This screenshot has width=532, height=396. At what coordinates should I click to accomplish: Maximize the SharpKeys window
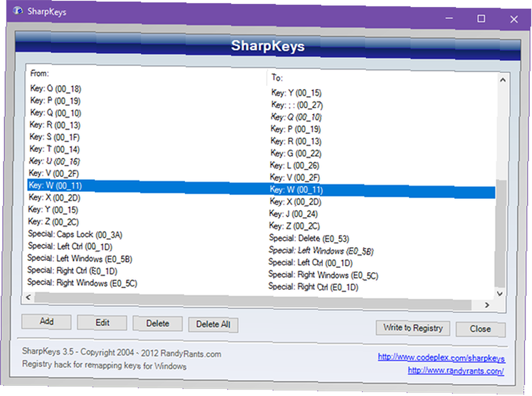pos(481,19)
